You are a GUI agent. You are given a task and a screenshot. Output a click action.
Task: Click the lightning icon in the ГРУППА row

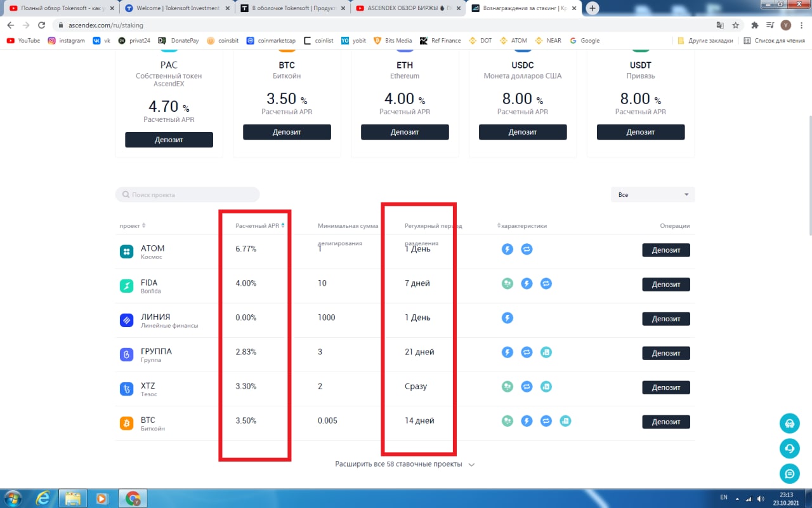(507, 352)
